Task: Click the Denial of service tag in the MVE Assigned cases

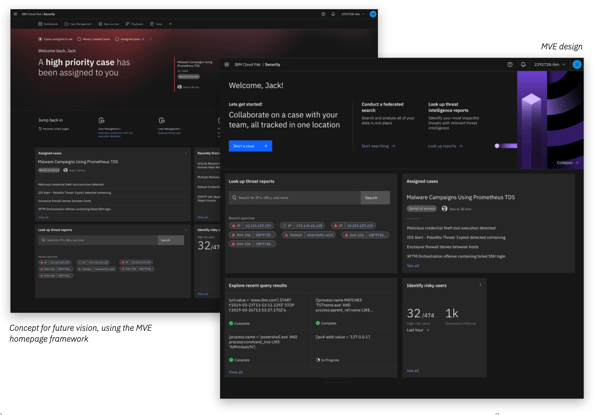Action: 422,209
